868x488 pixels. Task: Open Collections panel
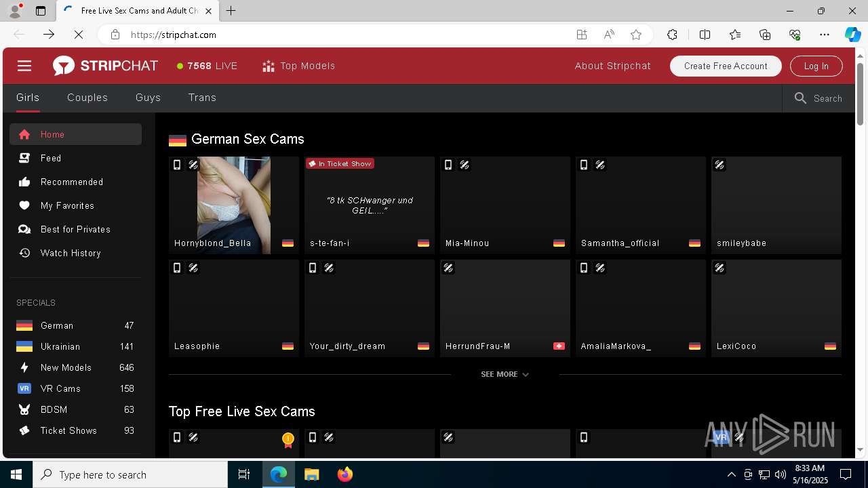(x=765, y=35)
